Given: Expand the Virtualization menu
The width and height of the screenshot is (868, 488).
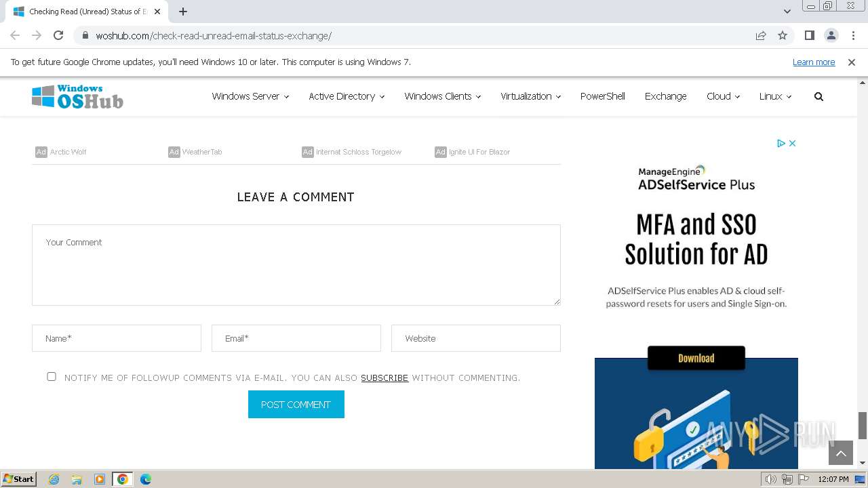Looking at the screenshot, I should (530, 96).
